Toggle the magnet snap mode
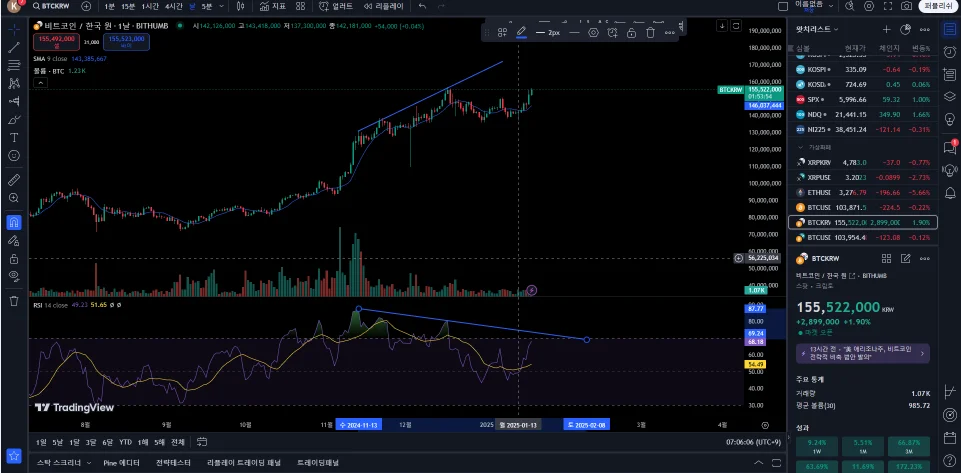The image size is (961, 473). tap(14, 222)
